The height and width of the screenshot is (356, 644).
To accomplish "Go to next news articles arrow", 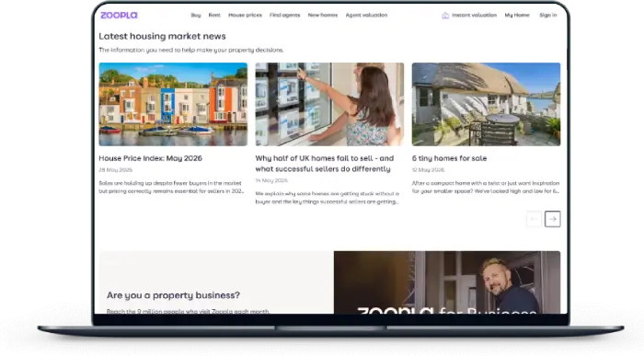I will pyautogui.click(x=552, y=219).
